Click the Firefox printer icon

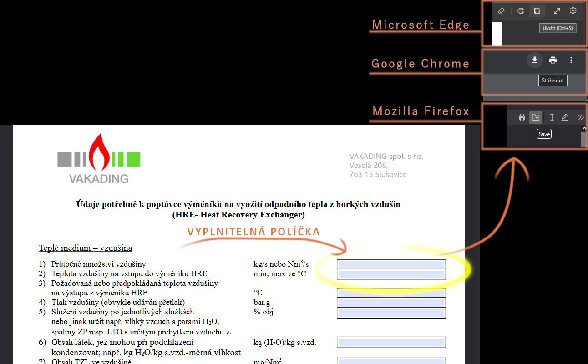pos(522,117)
